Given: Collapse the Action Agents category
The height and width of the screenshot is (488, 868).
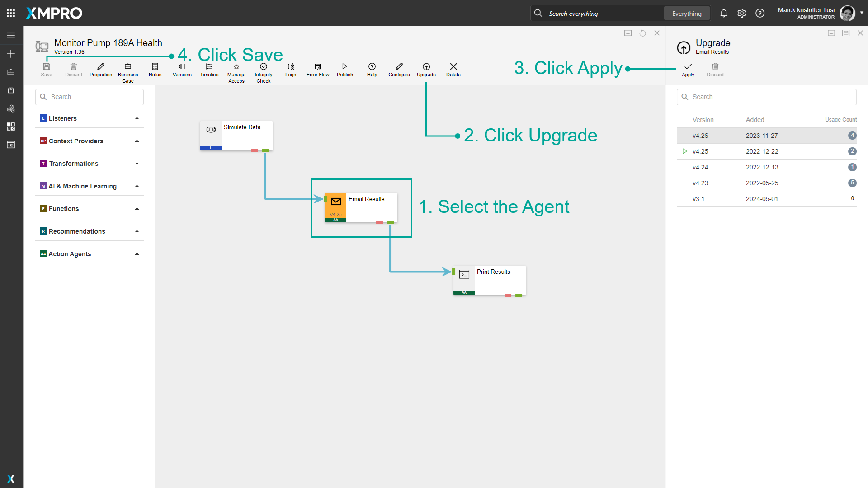Looking at the screenshot, I should 137,253.
